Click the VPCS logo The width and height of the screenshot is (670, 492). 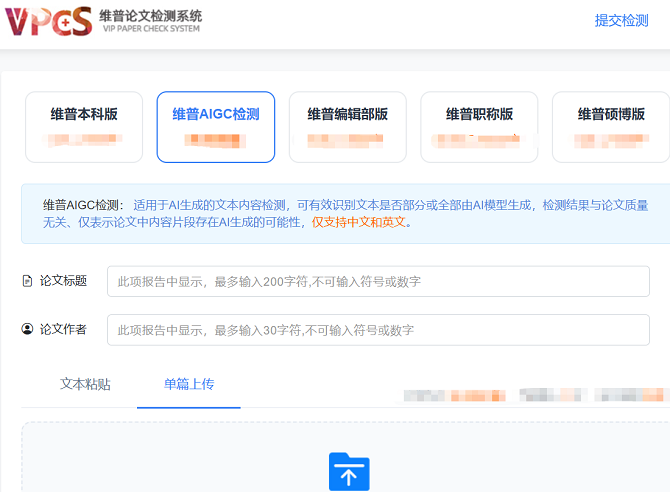48,21
